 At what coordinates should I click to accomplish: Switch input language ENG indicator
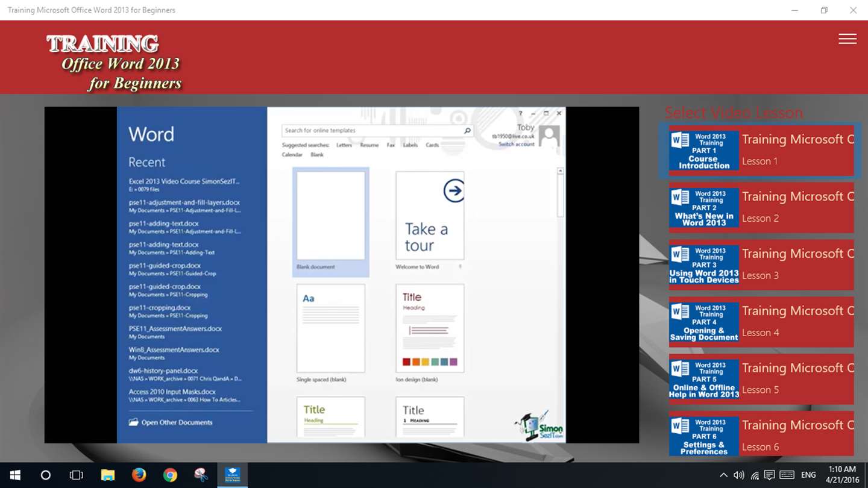(x=808, y=475)
